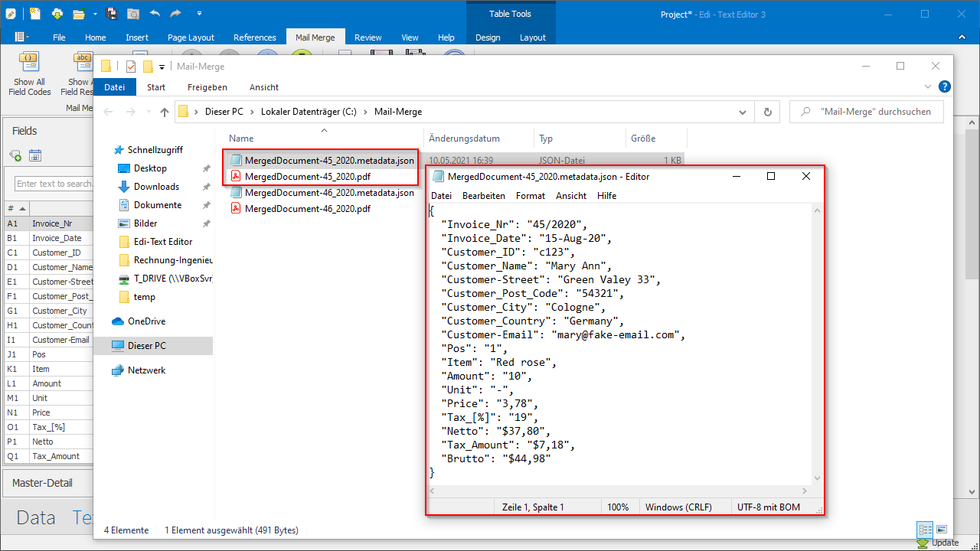The image size is (980, 551).
Task: Open the Mail Merge ribbon tab
Action: (x=315, y=37)
